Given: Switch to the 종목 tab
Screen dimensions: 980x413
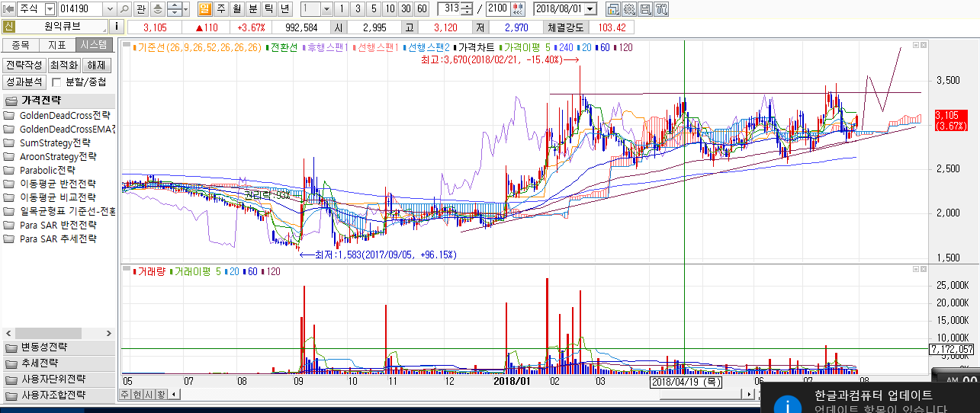Looking at the screenshot, I should [x=21, y=45].
